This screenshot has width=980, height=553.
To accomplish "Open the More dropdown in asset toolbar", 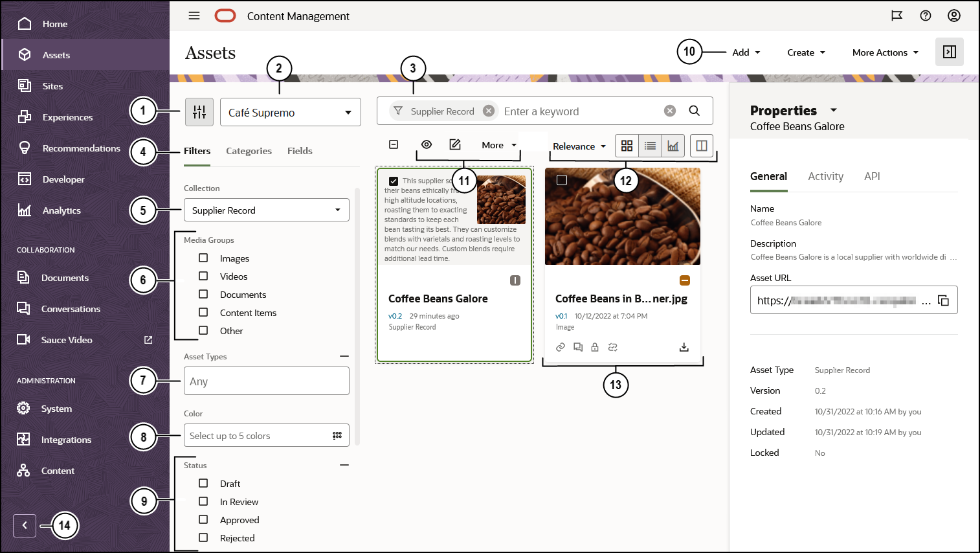I will (x=499, y=145).
